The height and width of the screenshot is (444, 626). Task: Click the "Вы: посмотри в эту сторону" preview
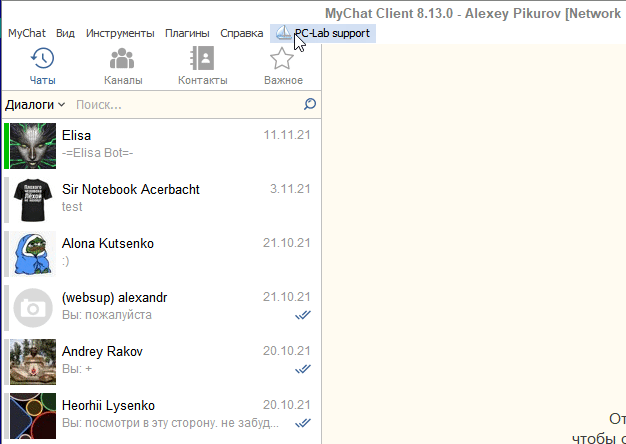170,423
